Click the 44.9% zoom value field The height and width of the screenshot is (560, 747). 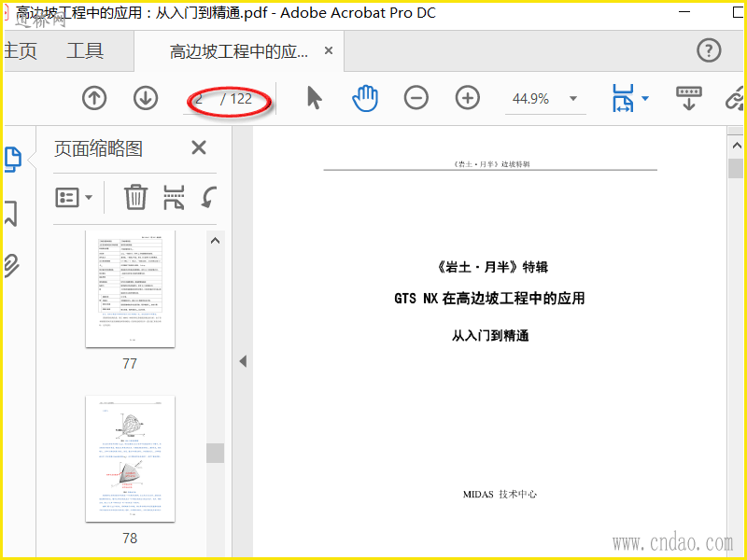(530, 99)
